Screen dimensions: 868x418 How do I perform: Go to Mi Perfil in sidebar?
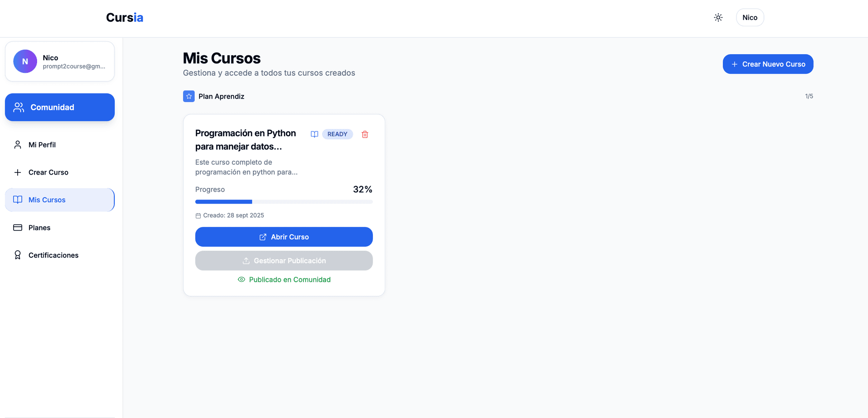(42, 145)
